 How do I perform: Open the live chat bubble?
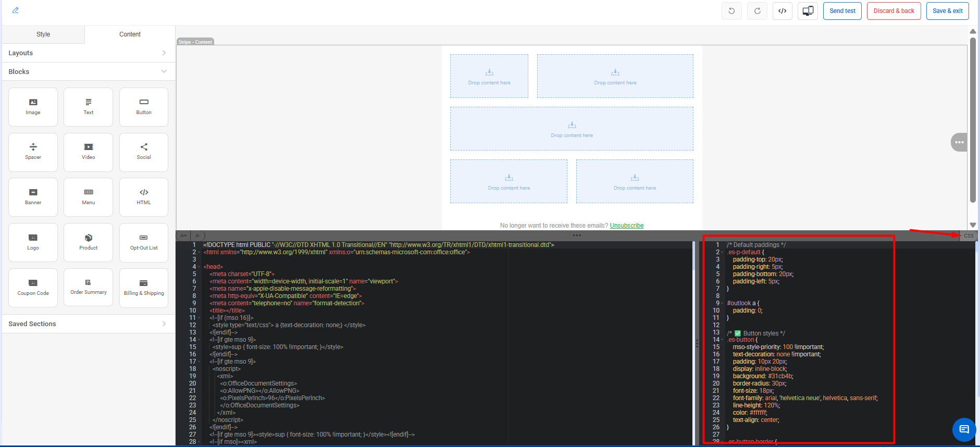pyautogui.click(x=964, y=429)
